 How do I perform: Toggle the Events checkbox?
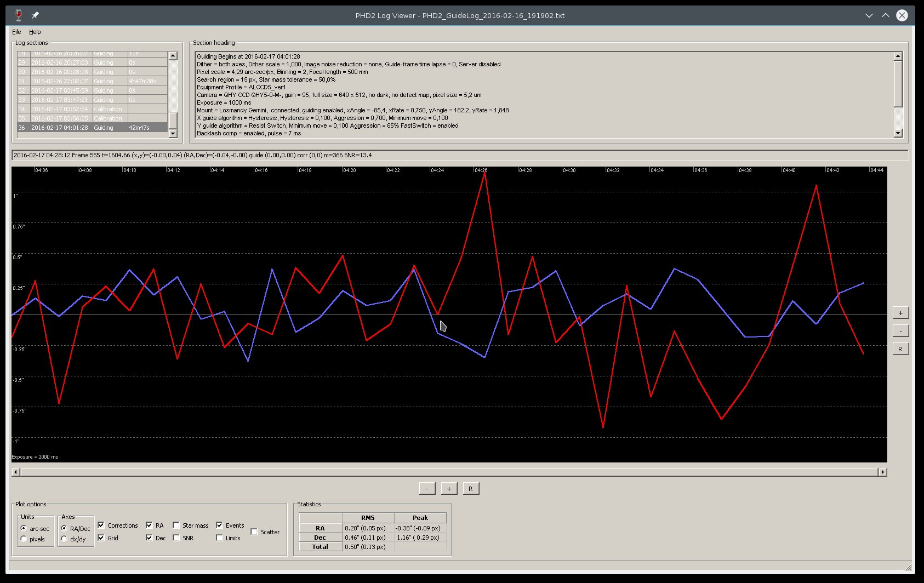pos(219,525)
